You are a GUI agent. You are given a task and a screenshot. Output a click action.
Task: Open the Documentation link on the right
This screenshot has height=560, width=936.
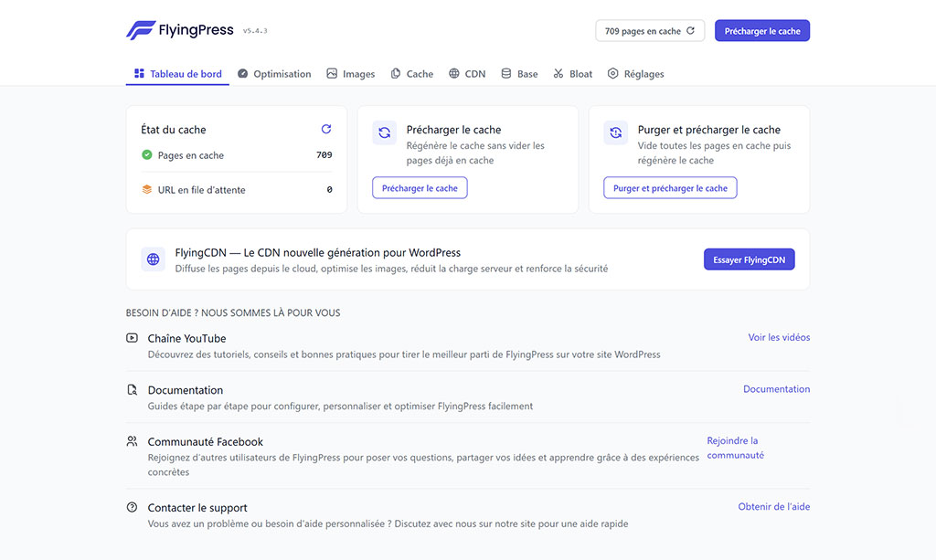coord(777,389)
